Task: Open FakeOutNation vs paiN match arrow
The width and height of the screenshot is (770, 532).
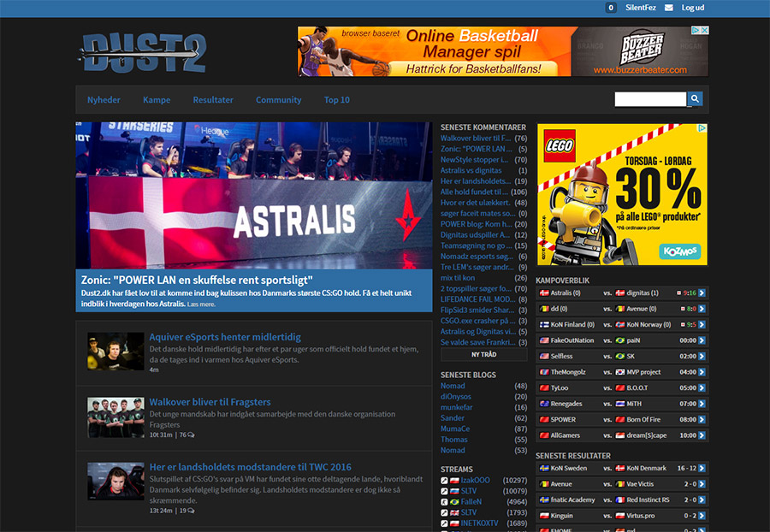Action: (x=702, y=340)
